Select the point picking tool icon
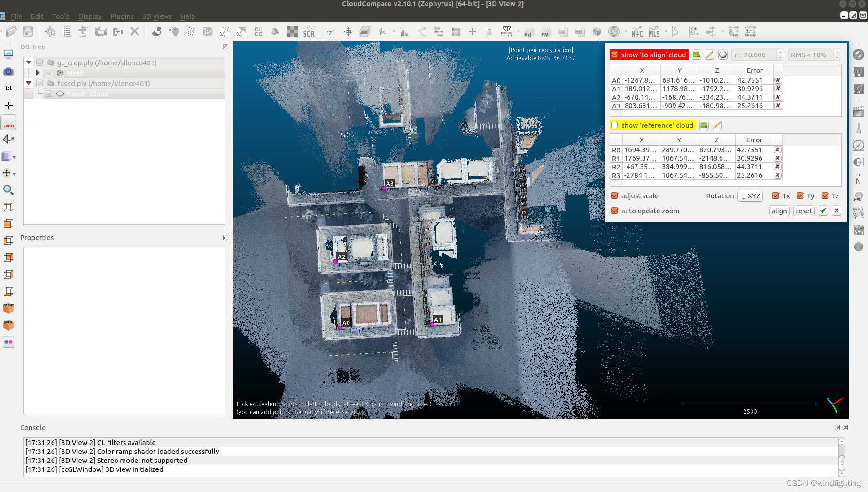The image size is (868, 492). pyautogui.click(x=50, y=31)
